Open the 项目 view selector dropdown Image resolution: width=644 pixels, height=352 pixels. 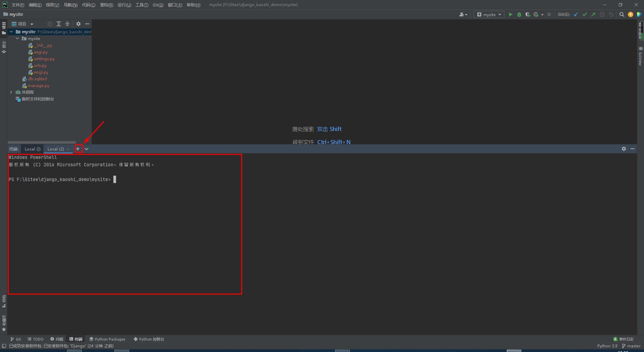tap(22, 24)
